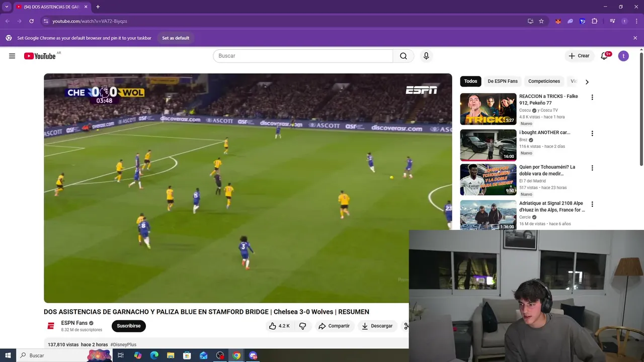The image size is (644, 362).
Task: Open File Explorer from the taskbar
Action: [x=171, y=355]
